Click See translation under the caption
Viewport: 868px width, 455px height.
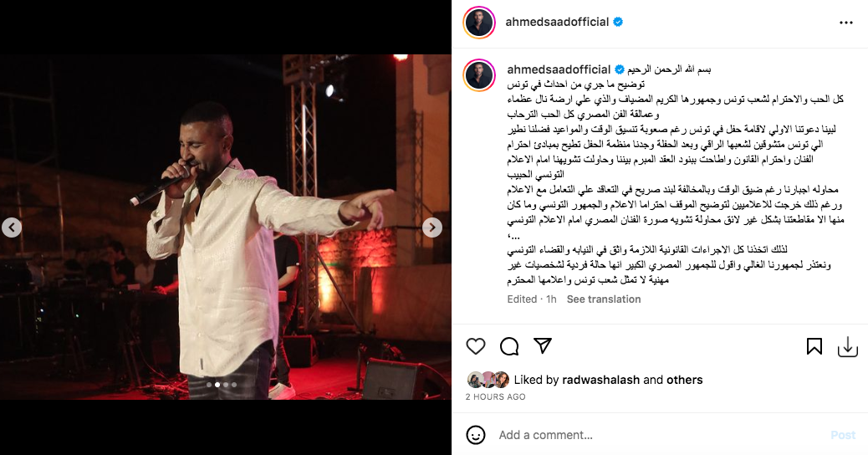tap(604, 299)
